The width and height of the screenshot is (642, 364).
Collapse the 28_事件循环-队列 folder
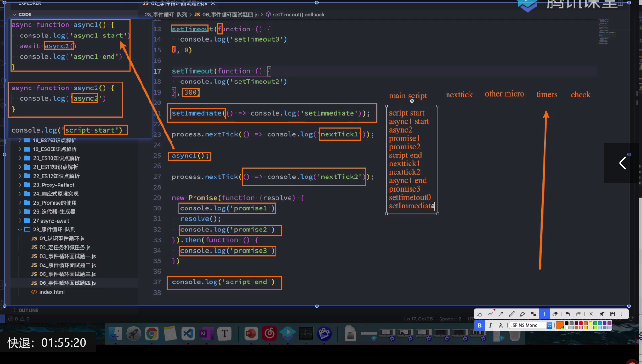[54, 230]
